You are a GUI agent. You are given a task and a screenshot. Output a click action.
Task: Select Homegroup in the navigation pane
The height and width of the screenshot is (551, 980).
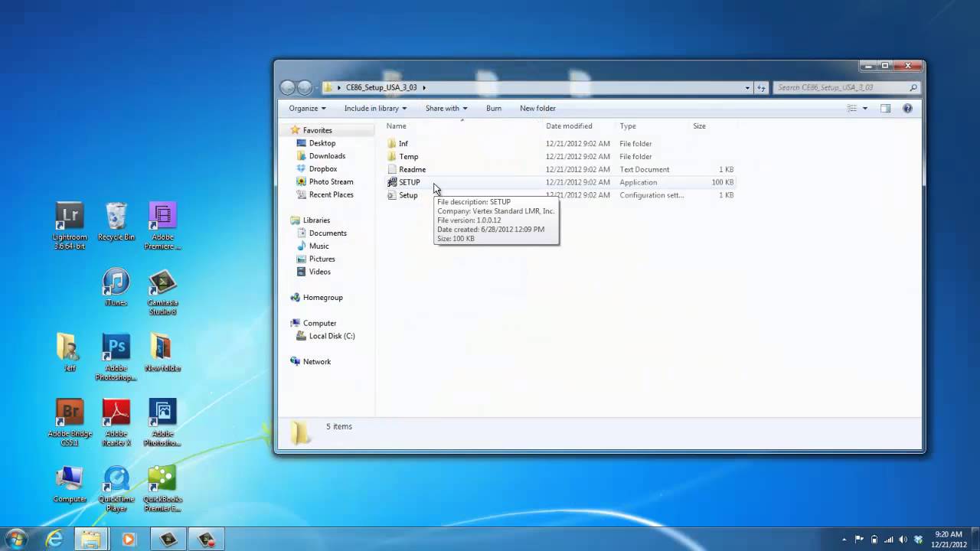coord(322,298)
